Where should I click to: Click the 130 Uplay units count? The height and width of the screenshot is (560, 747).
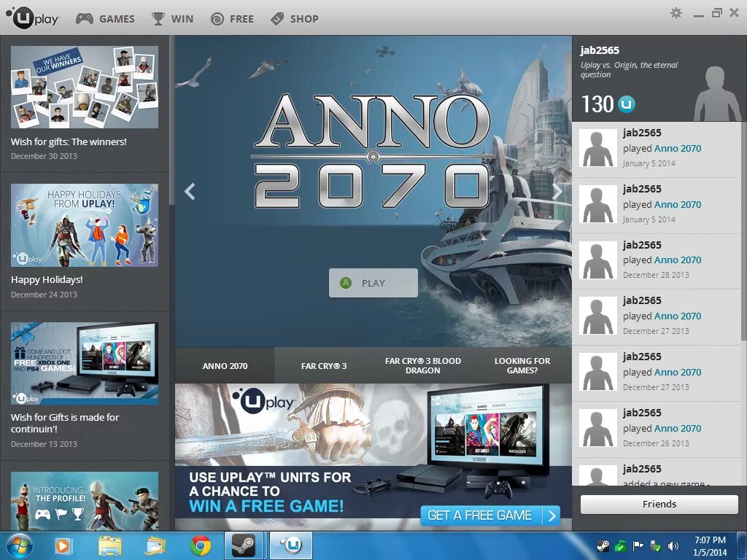pyautogui.click(x=597, y=104)
